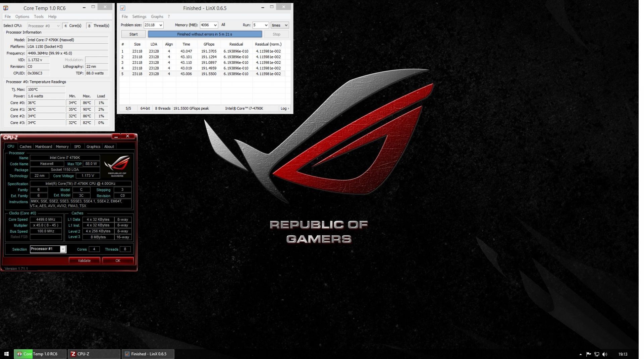This screenshot has height=359, width=644.
Task: Click the finished progress bar in LinX
Action: click(205, 34)
